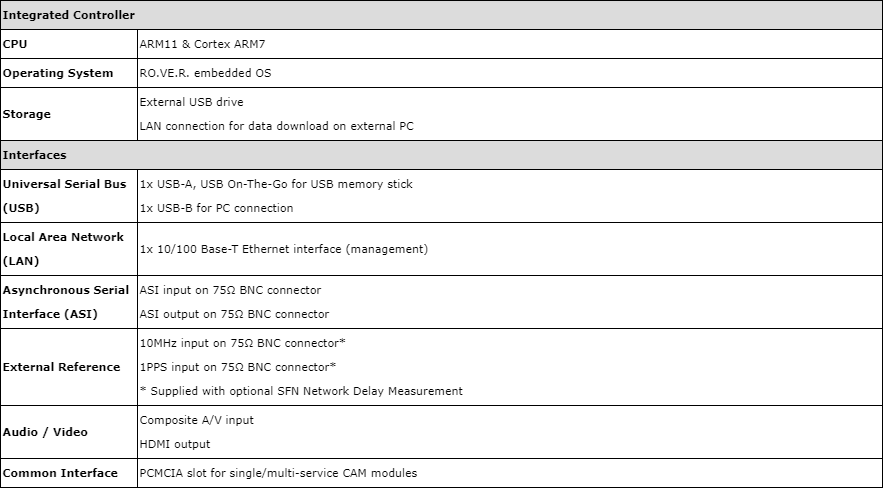The width and height of the screenshot is (883, 488).
Task: Click the 10/100 Base-T Ethernet interface text
Action: tap(284, 249)
